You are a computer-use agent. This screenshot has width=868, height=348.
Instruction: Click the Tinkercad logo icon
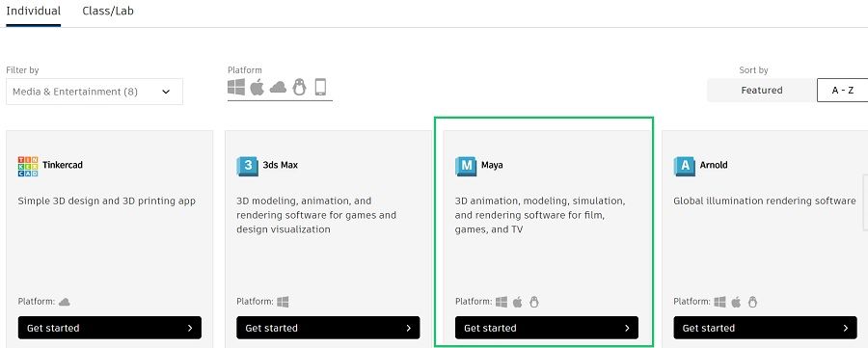coord(28,166)
